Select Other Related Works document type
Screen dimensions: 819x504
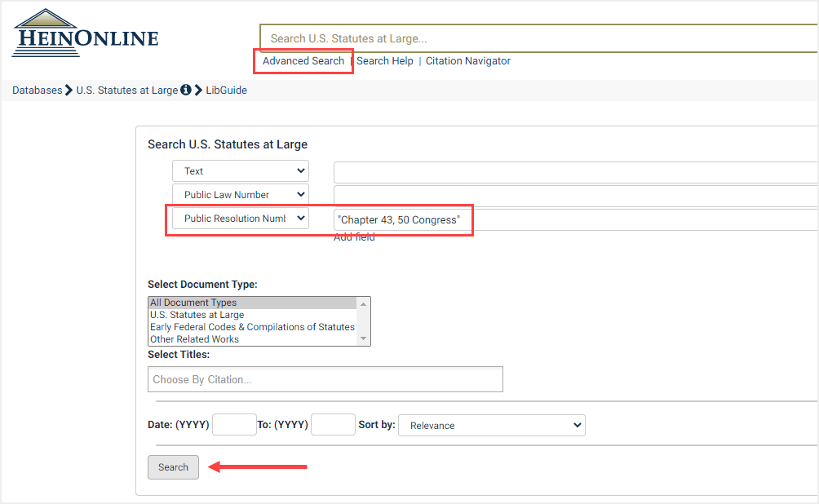click(x=253, y=339)
